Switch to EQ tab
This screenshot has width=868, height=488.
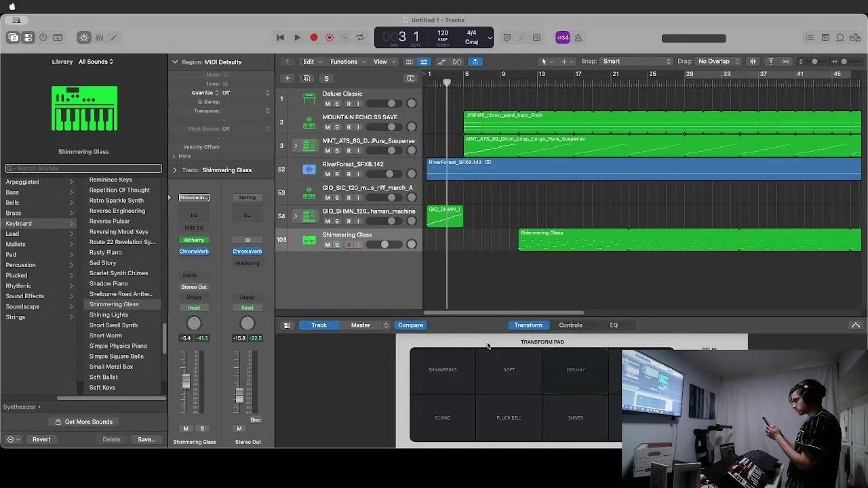(614, 325)
